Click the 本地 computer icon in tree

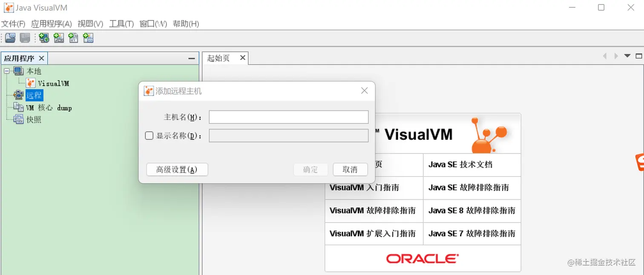(19, 71)
